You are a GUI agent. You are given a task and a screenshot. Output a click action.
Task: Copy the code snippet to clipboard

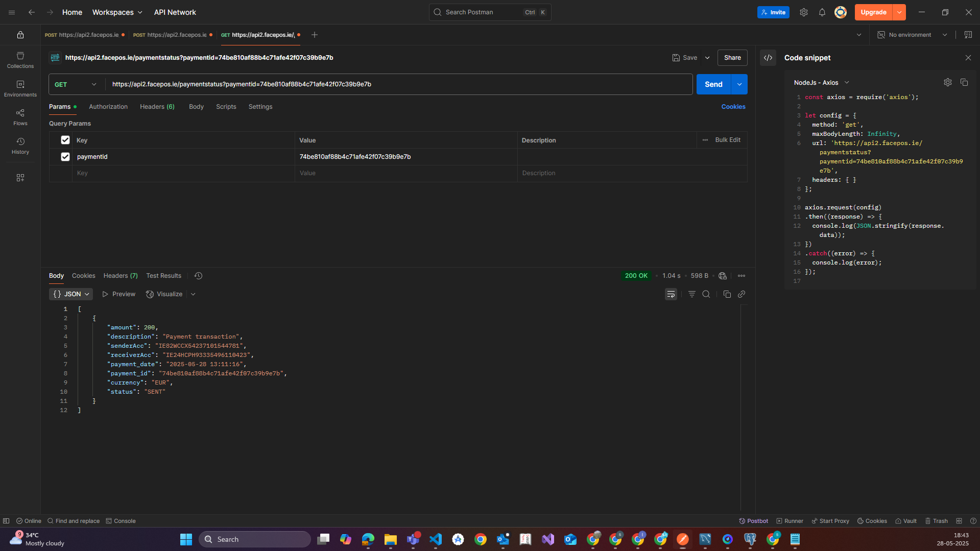[x=964, y=82]
